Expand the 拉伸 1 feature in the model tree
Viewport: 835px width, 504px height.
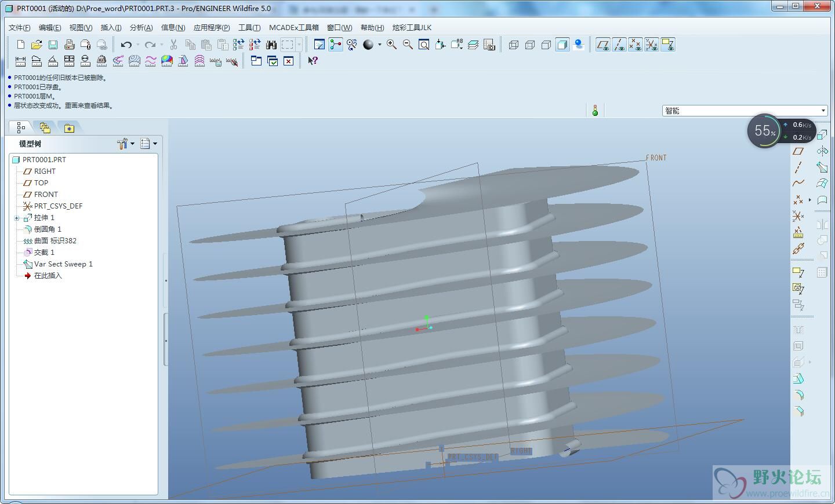(17, 218)
